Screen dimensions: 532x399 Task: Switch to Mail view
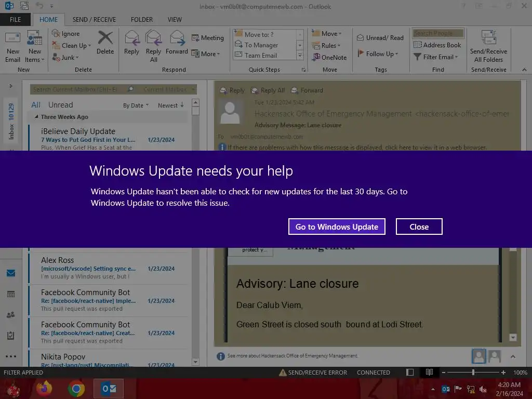click(11, 273)
